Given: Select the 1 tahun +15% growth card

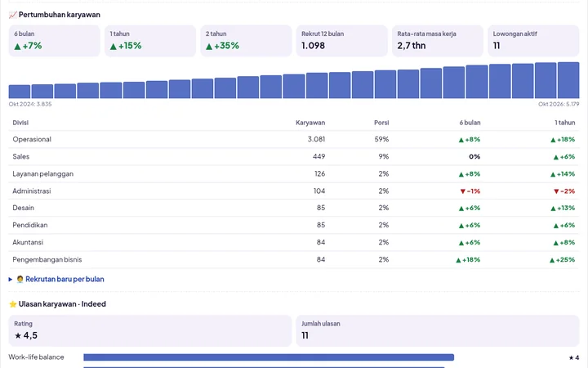Looking at the screenshot, I should point(150,41).
